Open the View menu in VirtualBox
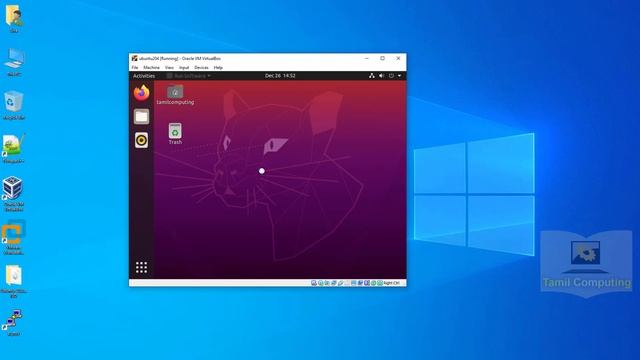 (x=169, y=67)
